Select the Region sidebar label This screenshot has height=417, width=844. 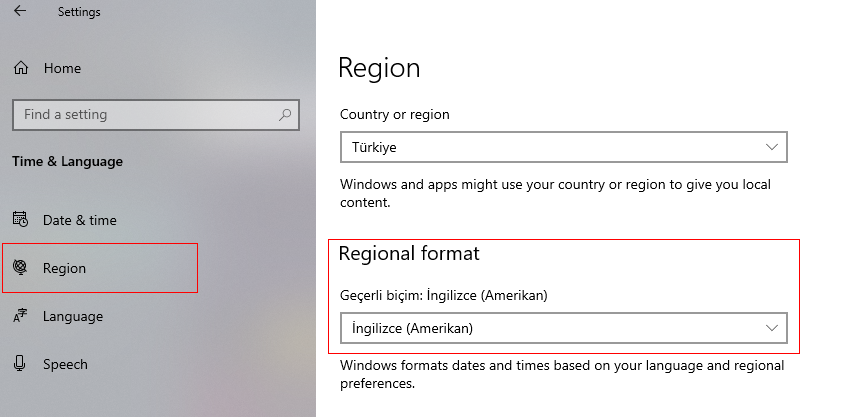tap(64, 268)
